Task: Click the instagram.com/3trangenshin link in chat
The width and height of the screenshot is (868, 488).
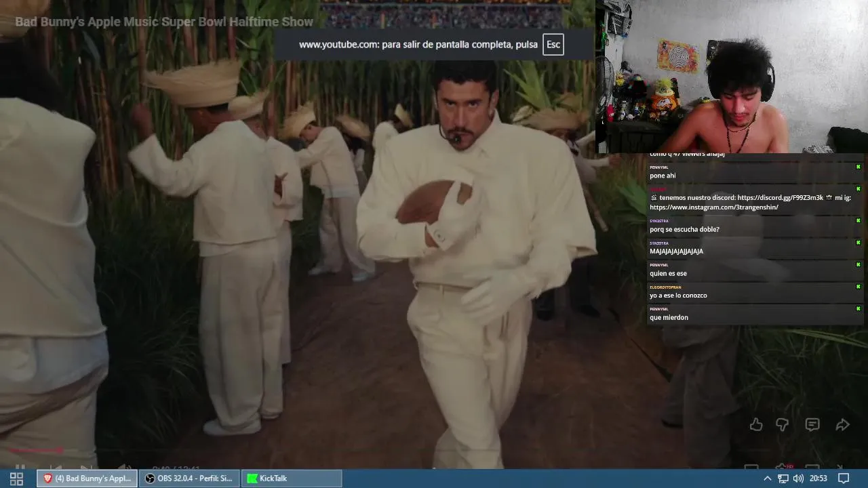Action: (x=714, y=207)
